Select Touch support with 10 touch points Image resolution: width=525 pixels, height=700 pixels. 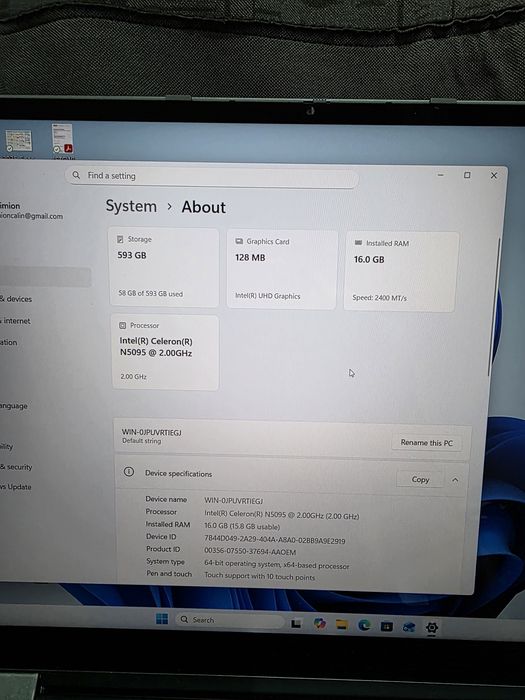coord(259,576)
